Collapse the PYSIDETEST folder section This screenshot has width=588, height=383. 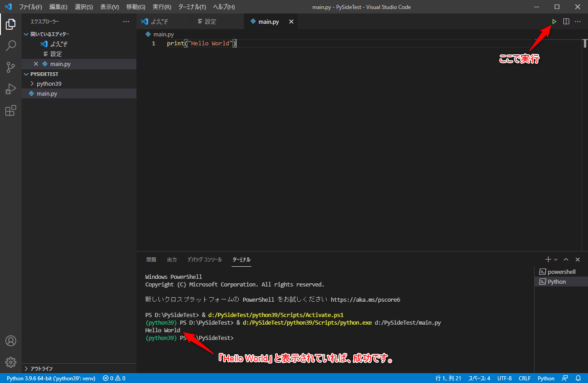(79, 74)
